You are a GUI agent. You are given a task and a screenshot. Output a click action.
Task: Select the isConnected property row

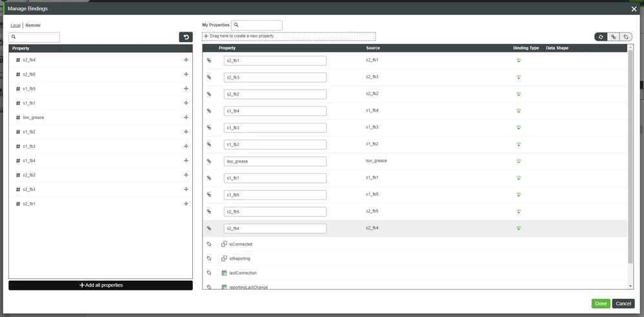(415, 244)
